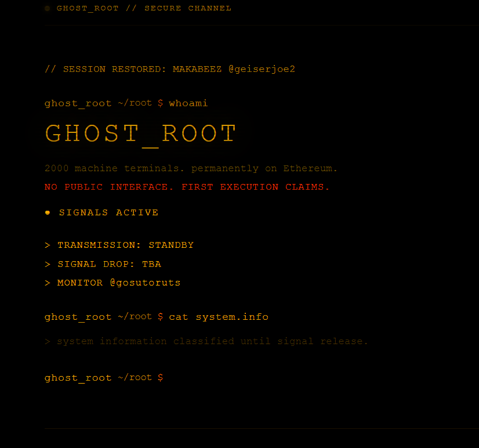The width and height of the screenshot is (479, 448).
Task: Click the SIGNAL DROP: TBA line
Action: click(103, 264)
